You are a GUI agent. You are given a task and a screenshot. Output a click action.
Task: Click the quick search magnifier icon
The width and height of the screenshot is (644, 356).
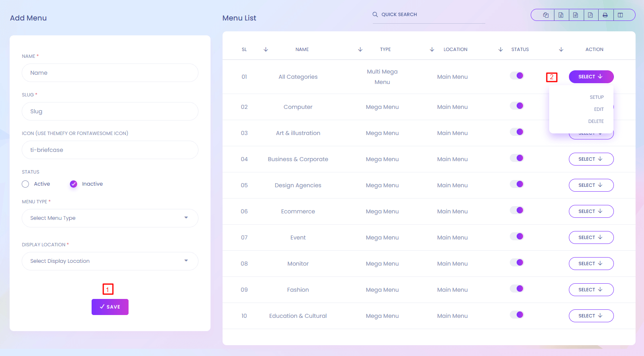pyautogui.click(x=375, y=14)
